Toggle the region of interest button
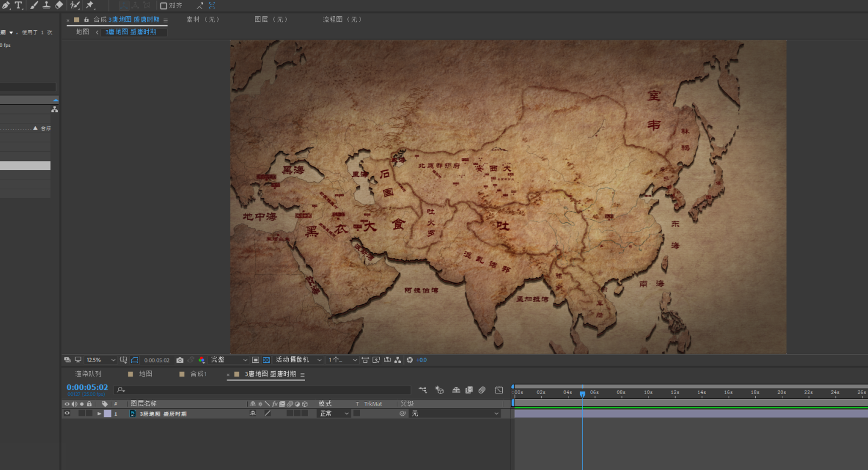Image resolution: width=868 pixels, height=470 pixels. click(x=256, y=360)
